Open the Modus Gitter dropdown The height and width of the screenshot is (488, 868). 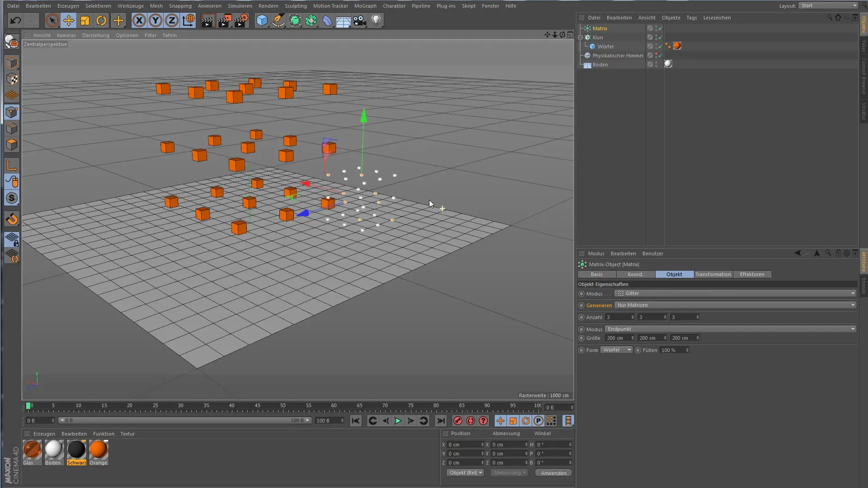(735, 293)
